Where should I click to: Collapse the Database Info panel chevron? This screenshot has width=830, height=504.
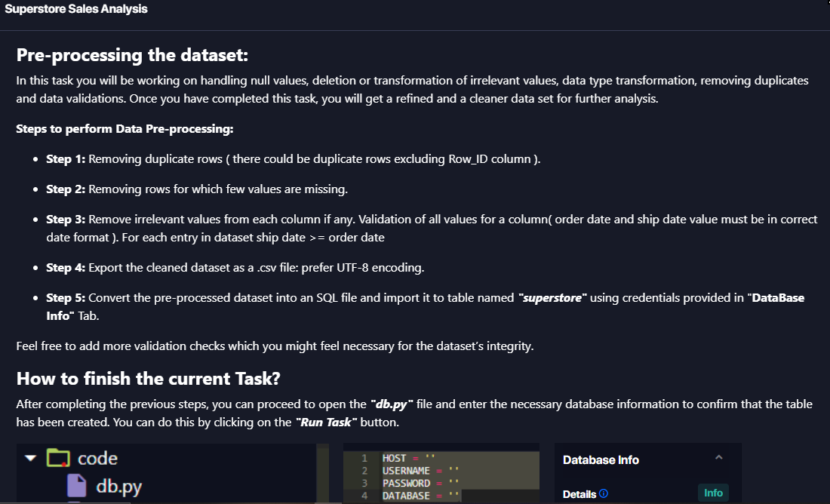tap(719, 458)
